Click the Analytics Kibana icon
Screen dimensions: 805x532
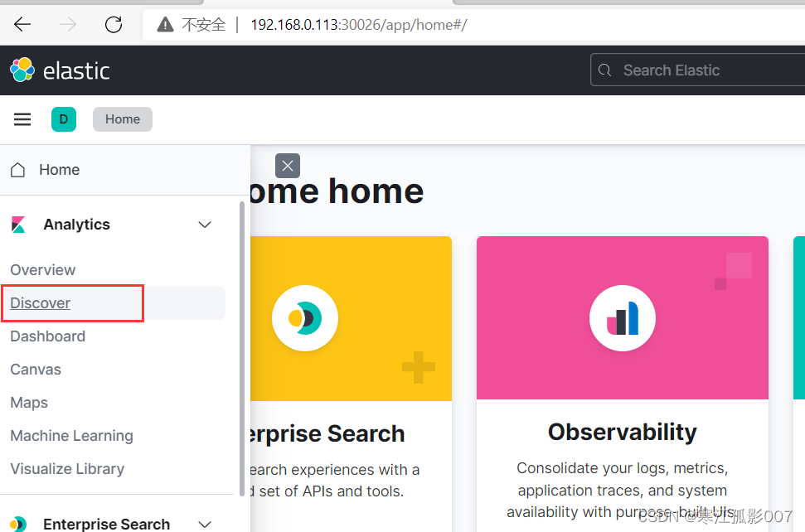(18, 225)
